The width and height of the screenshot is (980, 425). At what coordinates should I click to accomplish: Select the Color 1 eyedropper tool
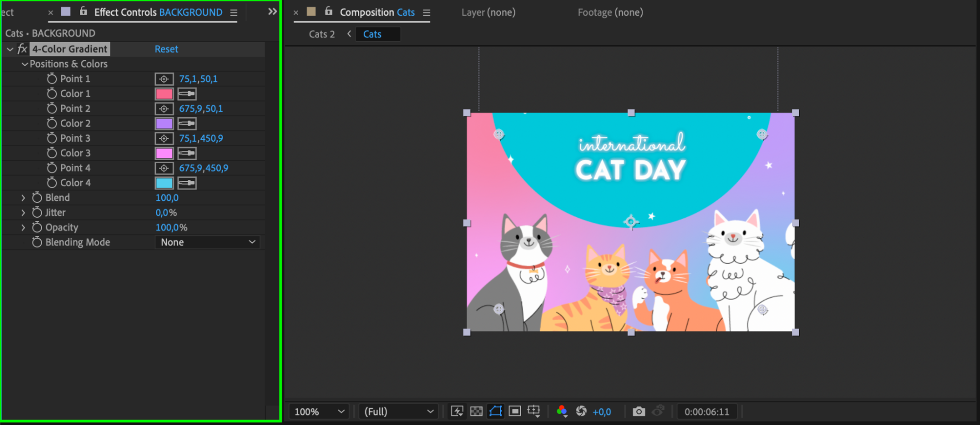click(x=187, y=94)
